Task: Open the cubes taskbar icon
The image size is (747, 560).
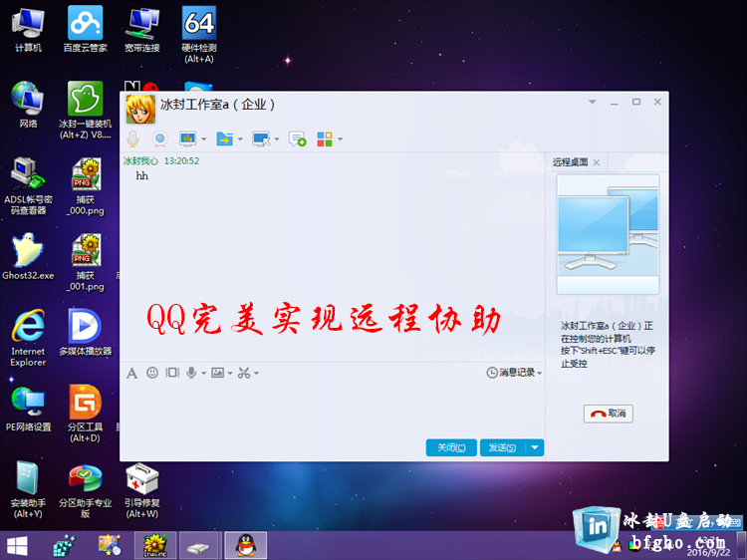Action: coord(65,546)
